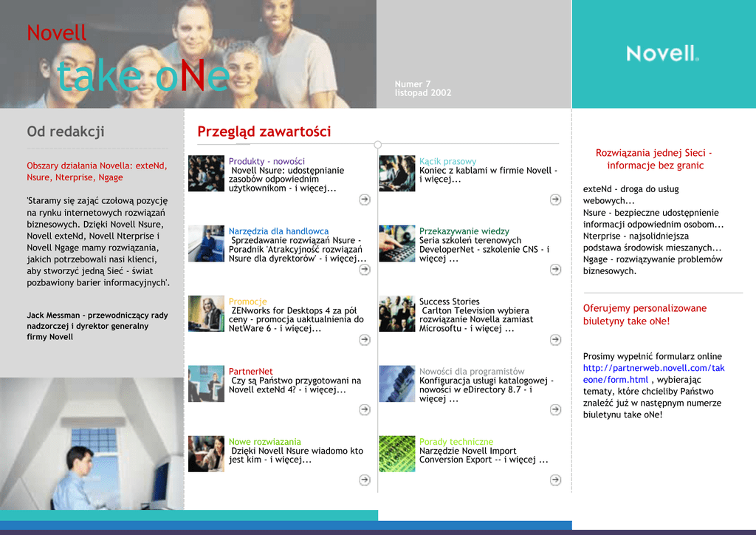This screenshot has height=535, width=756.
Task: Click arrow icon under Success Stories
Action: pos(555,340)
